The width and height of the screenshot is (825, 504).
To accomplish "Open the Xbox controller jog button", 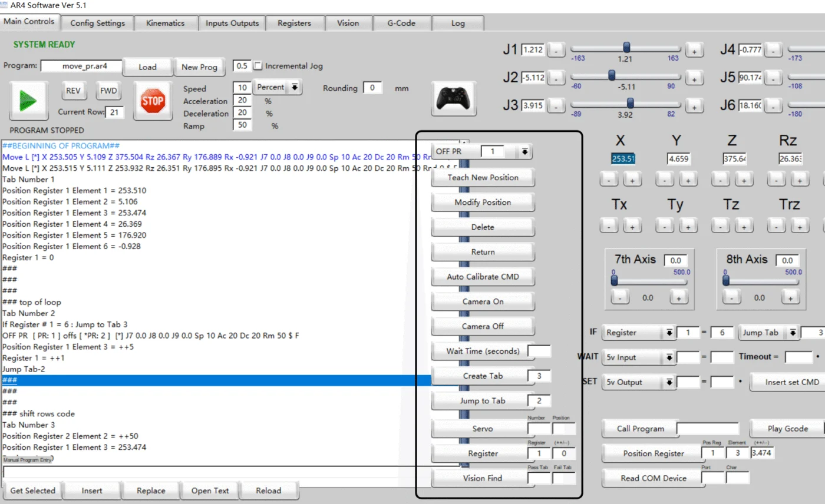I will 454,99.
